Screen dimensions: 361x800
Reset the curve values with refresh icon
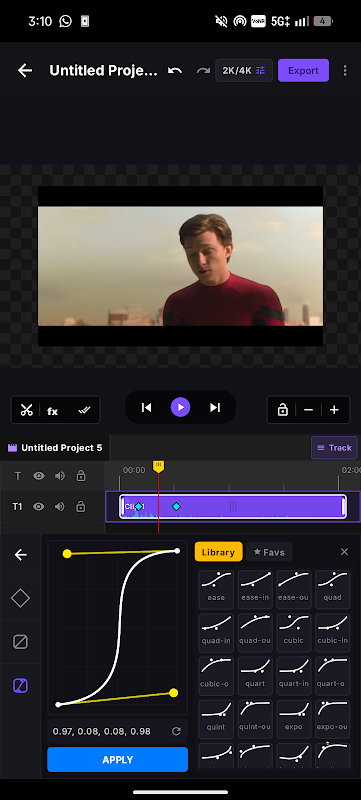pyautogui.click(x=176, y=732)
